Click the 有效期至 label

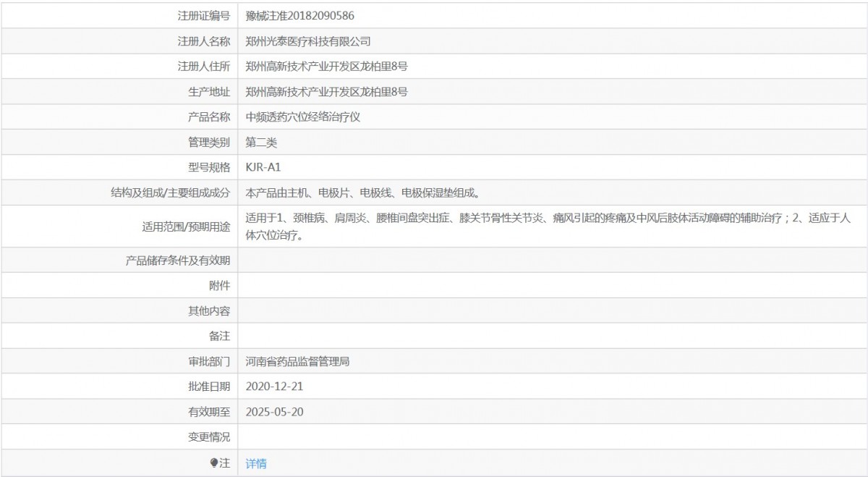pos(209,412)
